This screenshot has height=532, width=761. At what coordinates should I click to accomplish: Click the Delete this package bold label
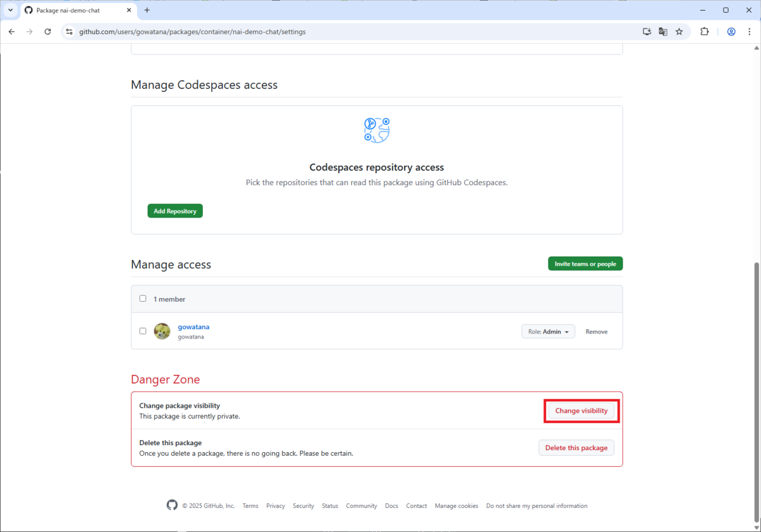point(171,443)
